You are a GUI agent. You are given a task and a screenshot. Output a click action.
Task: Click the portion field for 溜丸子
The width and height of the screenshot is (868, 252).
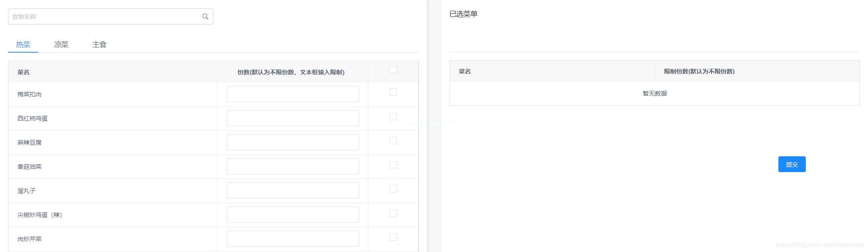293,191
